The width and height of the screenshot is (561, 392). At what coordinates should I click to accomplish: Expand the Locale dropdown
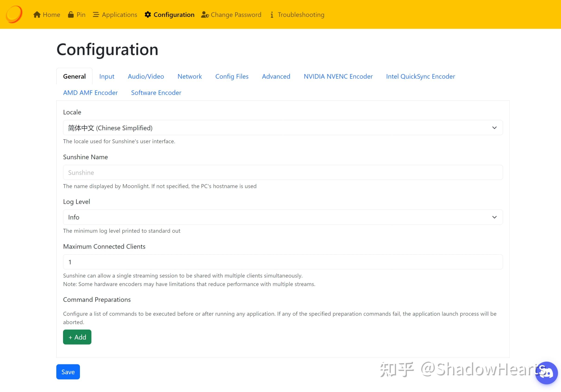point(283,128)
